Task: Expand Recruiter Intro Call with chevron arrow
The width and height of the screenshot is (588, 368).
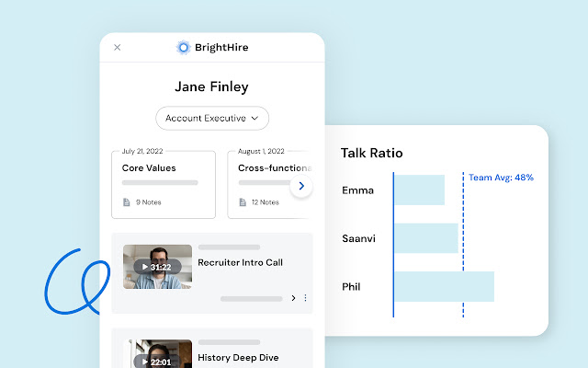Action: pyautogui.click(x=293, y=298)
